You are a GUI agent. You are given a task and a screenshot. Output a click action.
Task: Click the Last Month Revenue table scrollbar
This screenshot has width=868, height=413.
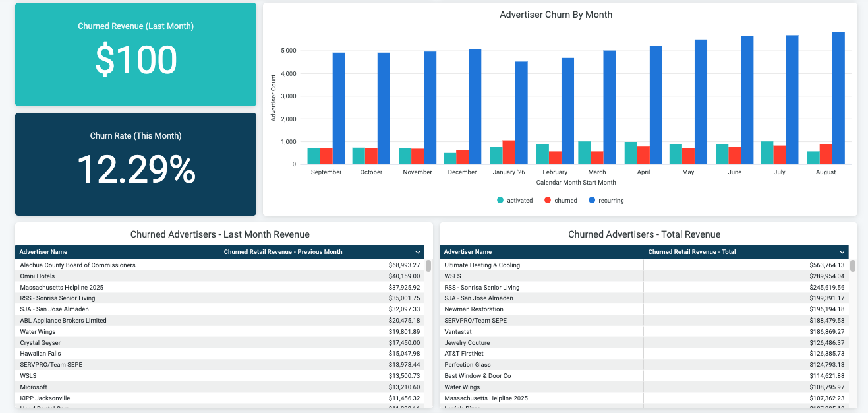tap(428, 333)
